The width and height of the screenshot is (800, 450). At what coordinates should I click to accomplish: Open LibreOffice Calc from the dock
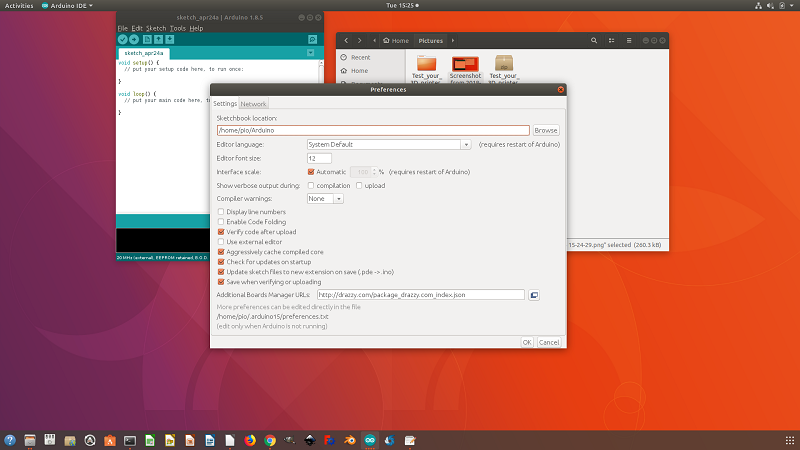[x=150, y=440]
